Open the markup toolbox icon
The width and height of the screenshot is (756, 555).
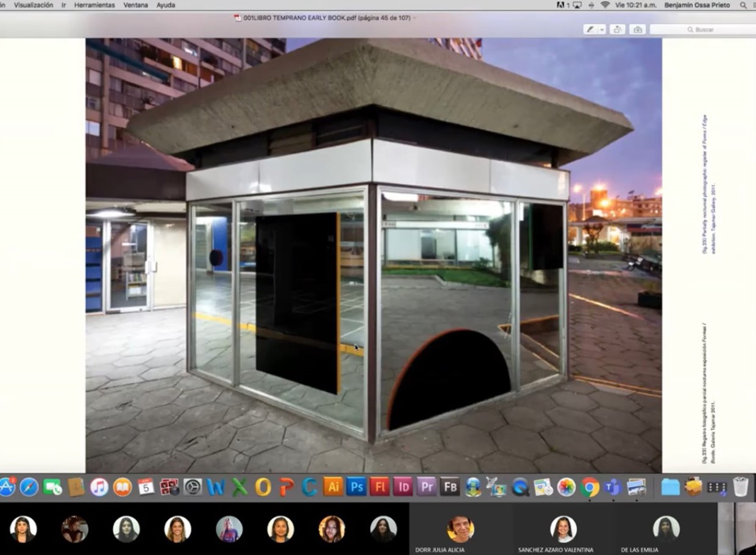point(638,29)
